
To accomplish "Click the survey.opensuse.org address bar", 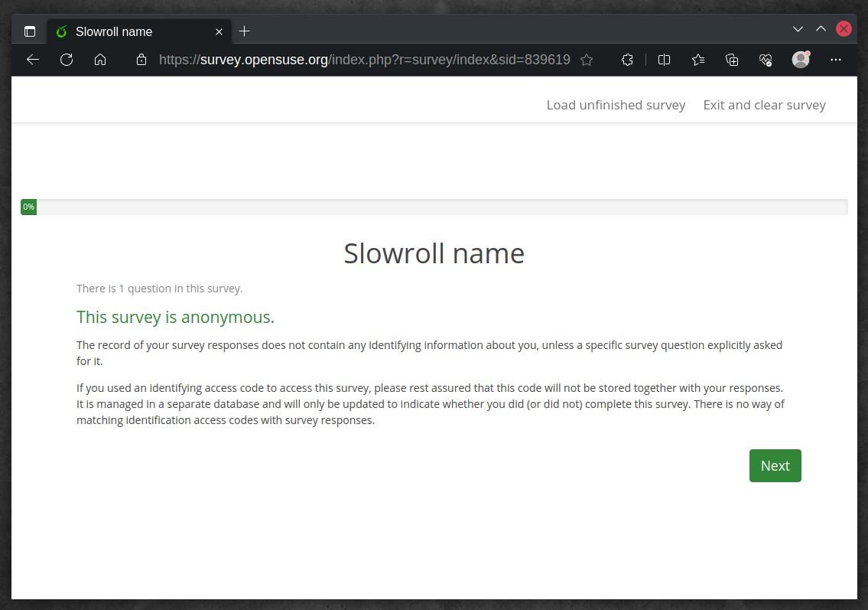I will (x=364, y=60).
